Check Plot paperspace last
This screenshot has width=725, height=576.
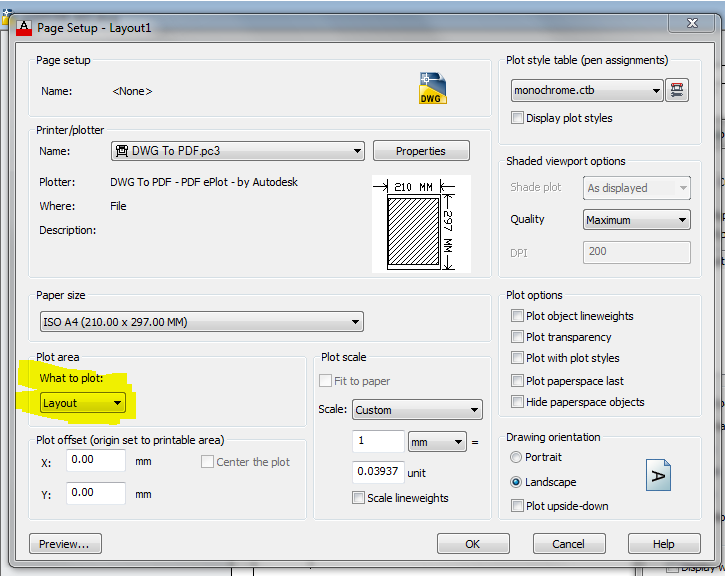click(517, 380)
